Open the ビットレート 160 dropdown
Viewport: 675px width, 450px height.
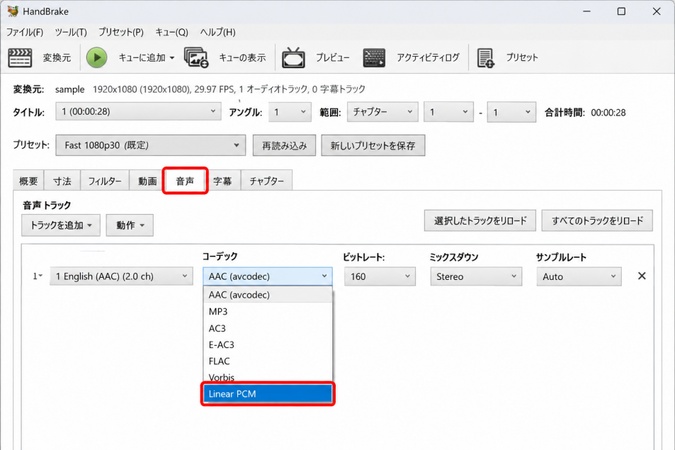[380, 276]
